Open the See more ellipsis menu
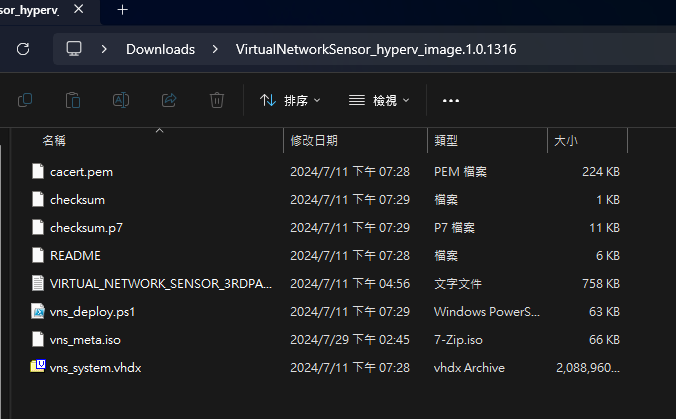 [450, 100]
